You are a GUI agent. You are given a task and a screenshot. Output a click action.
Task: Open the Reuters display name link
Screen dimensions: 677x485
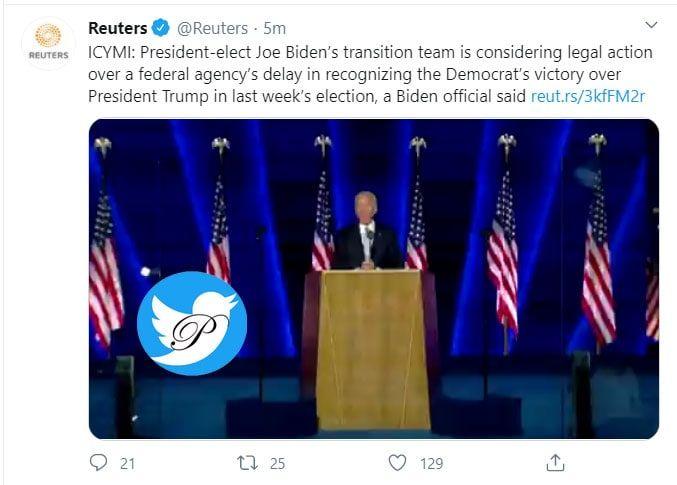pyautogui.click(x=115, y=25)
